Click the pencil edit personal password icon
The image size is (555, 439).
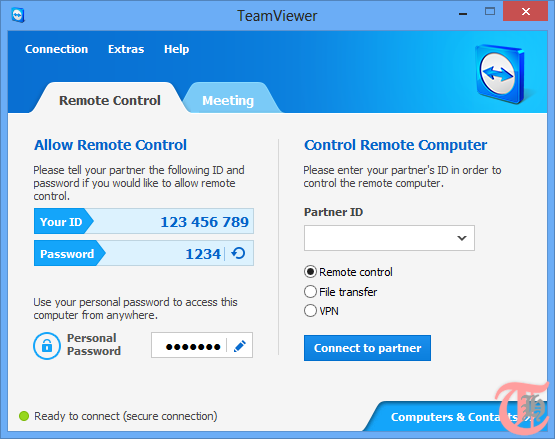pos(240,346)
